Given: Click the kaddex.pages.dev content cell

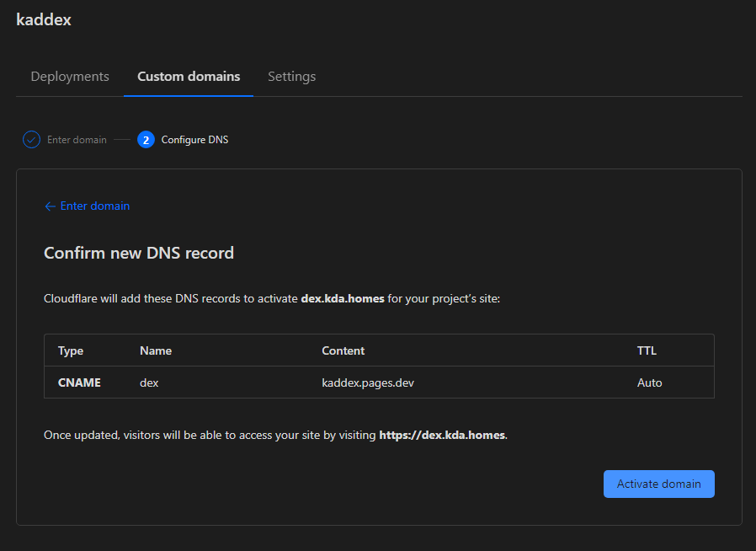Looking at the screenshot, I should [368, 382].
